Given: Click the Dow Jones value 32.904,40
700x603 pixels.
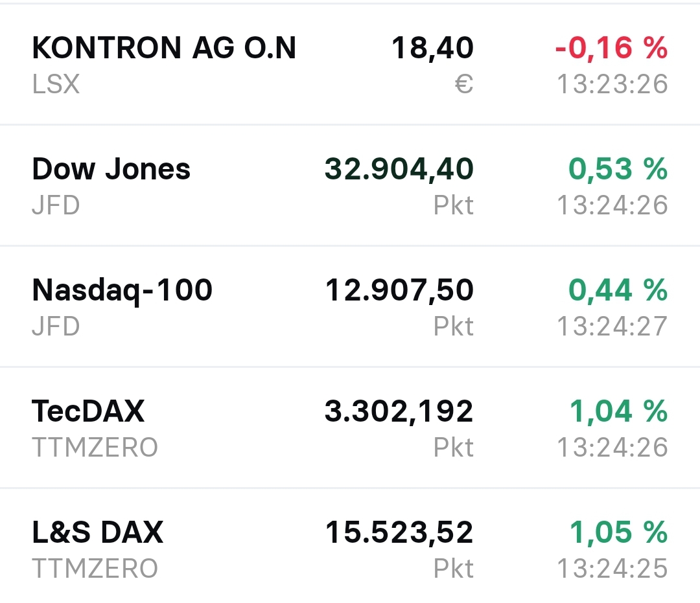Looking at the screenshot, I should click(399, 169).
